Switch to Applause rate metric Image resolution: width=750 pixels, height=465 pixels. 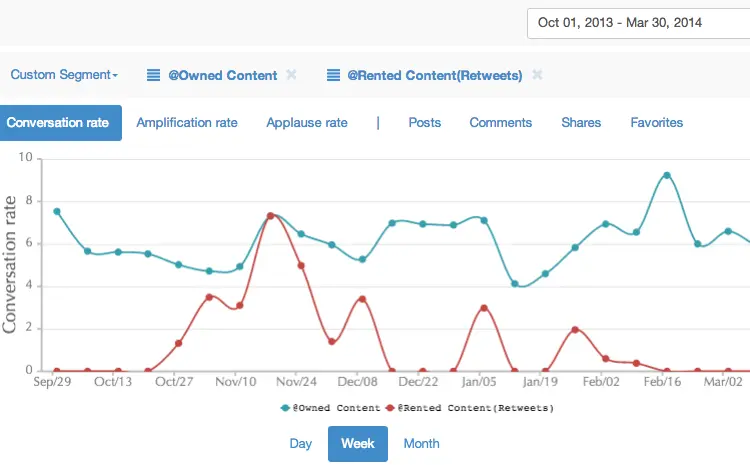tap(307, 123)
